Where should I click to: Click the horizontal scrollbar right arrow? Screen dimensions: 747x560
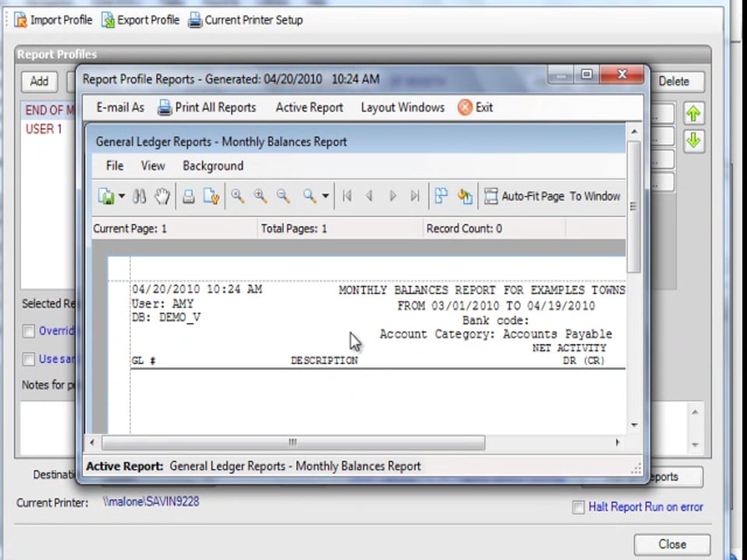pyautogui.click(x=618, y=443)
